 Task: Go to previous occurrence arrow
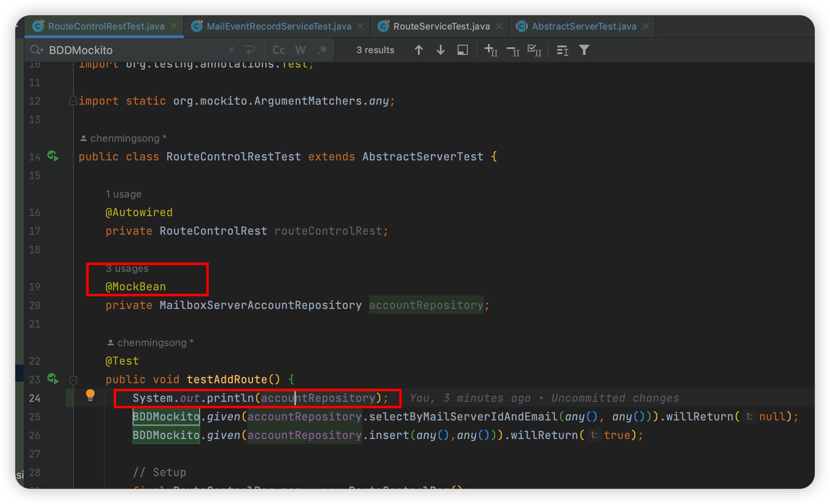pos(419,50)
